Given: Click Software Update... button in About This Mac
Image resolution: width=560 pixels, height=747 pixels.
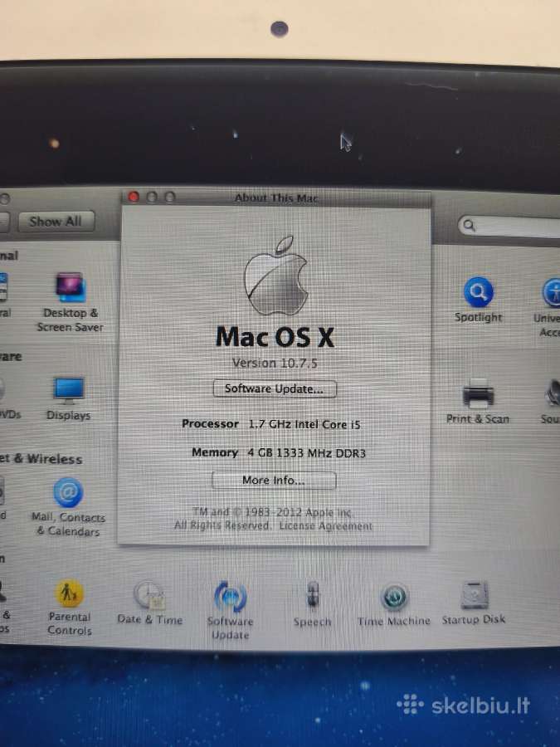Looking at the screenshot, I should point(275,388).
